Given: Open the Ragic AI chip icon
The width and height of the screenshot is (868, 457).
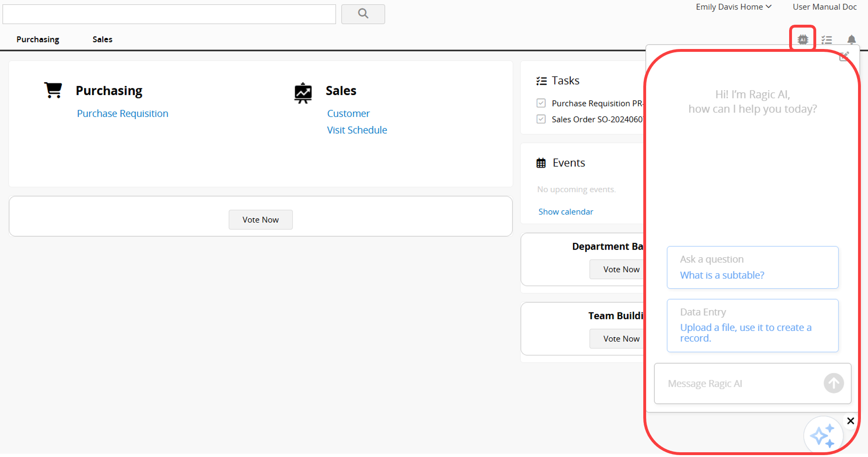Looking at the screenshot, I should (x=803, y=39).
